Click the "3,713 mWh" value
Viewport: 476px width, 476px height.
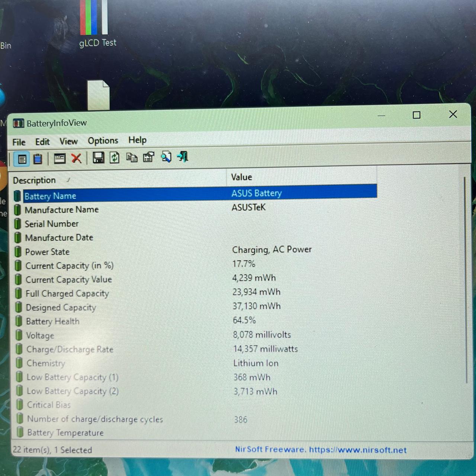(255, 391)
